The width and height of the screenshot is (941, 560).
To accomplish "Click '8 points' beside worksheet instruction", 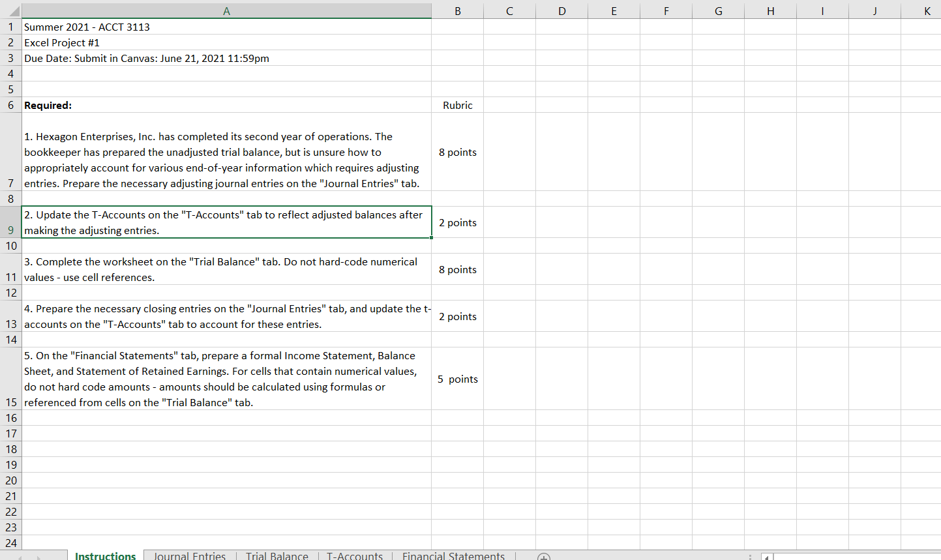I will [x=458, y=269].
